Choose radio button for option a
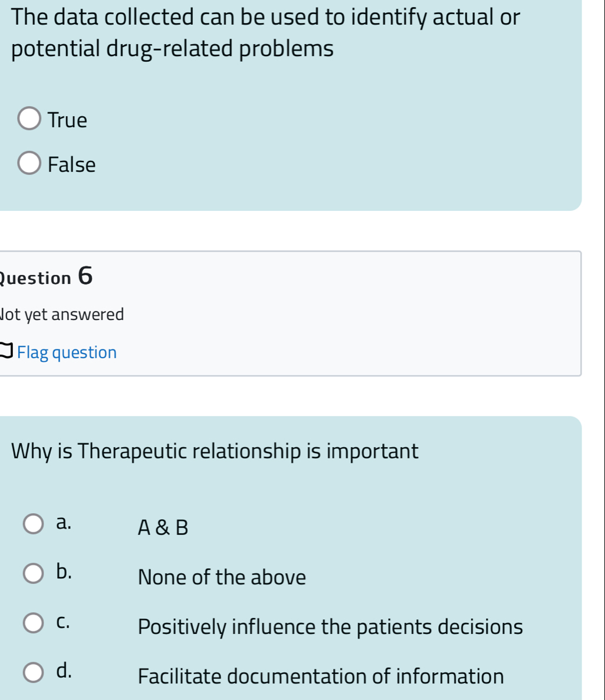Image resolution: width=605 pixels, height=700 pixels. point(34,524)
